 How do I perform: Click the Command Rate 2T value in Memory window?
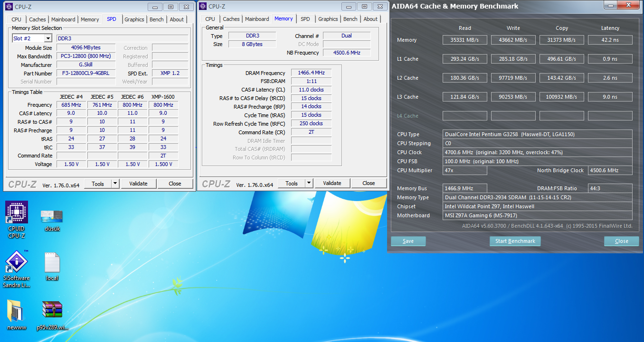tap(311, 132)
